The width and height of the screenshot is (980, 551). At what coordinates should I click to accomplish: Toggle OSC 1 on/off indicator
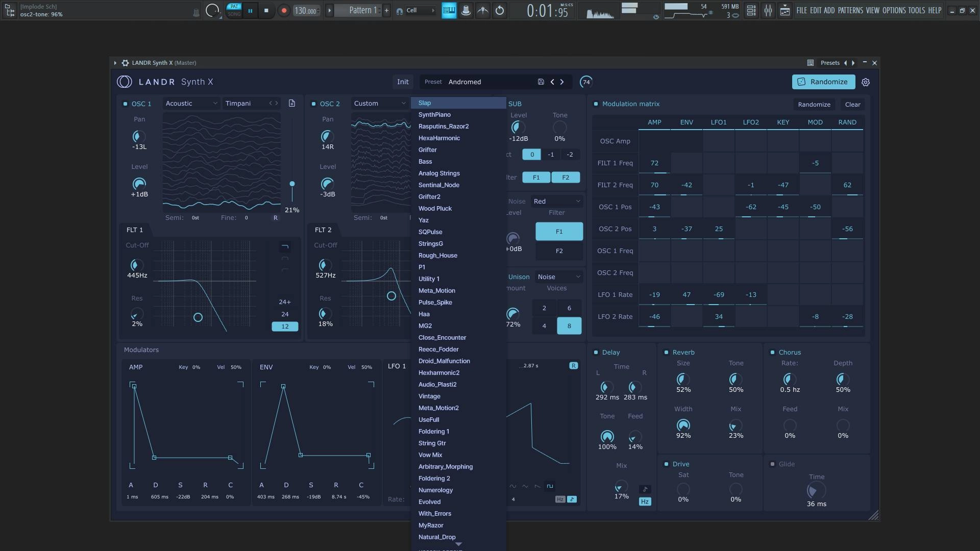click(x=125, y=104)
